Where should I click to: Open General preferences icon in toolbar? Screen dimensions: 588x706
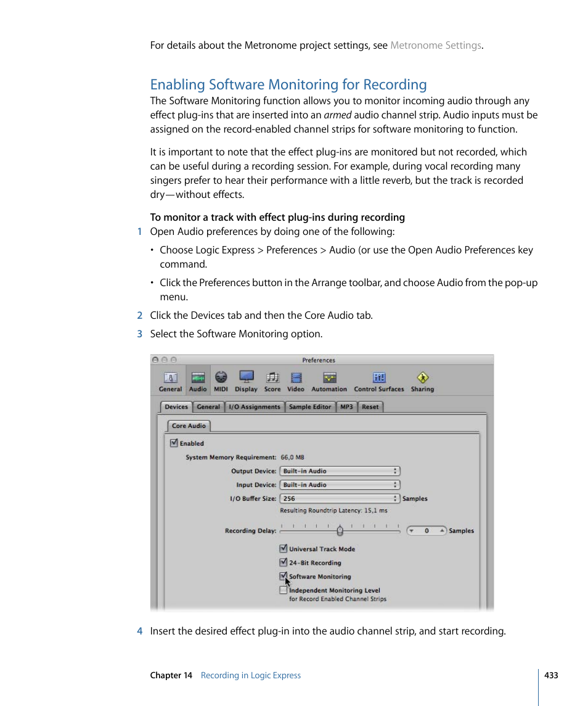pos(170,382)
